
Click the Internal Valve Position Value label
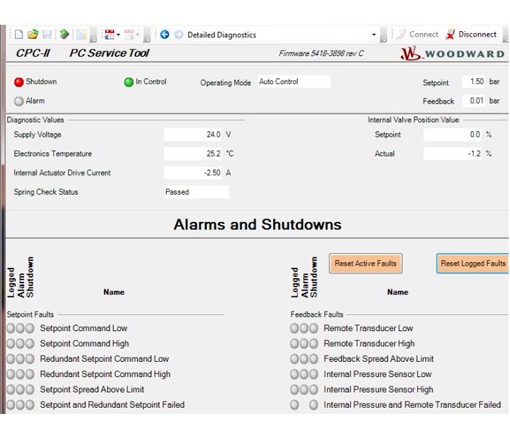point(413,120)
